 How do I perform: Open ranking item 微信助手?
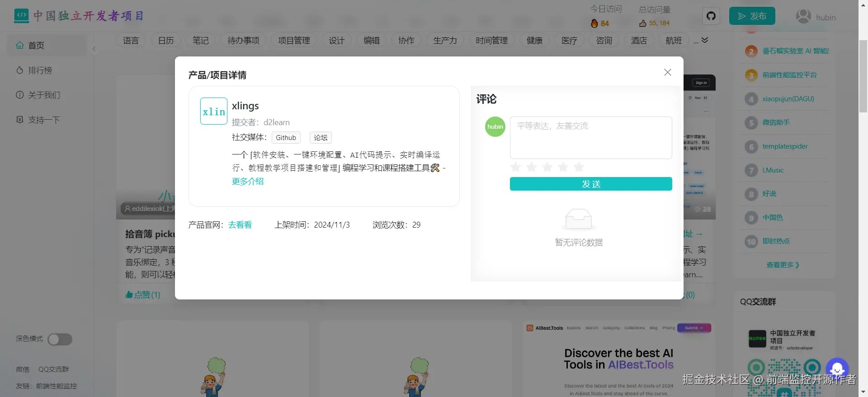coord(776,122)
